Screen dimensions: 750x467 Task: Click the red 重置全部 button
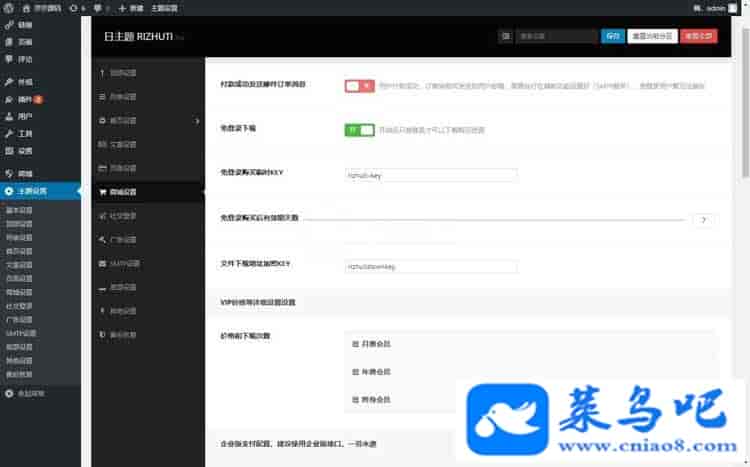(x=698, y=36)
